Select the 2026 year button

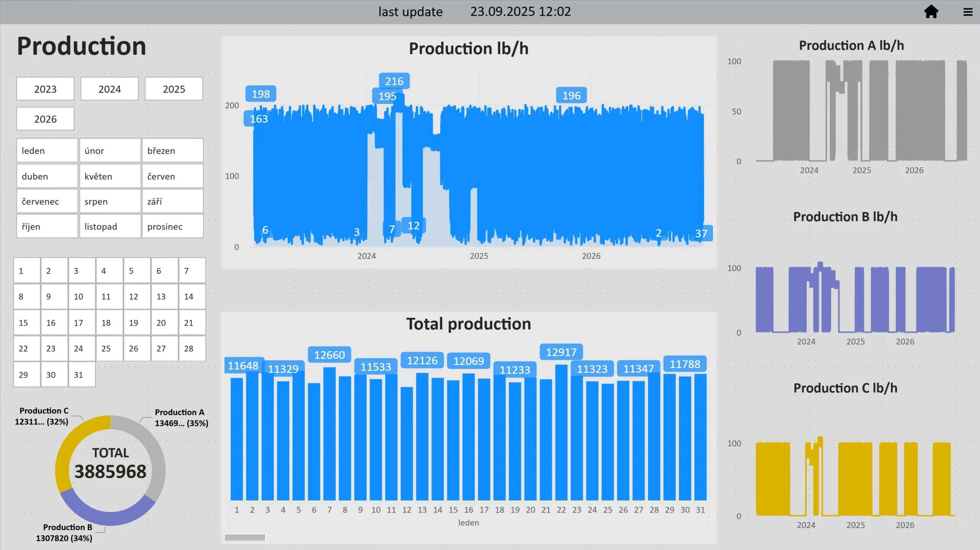[x=45, y=119]
